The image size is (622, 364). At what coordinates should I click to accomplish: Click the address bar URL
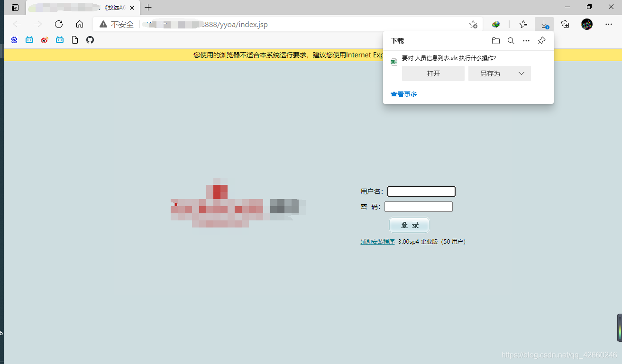point(206,24)
